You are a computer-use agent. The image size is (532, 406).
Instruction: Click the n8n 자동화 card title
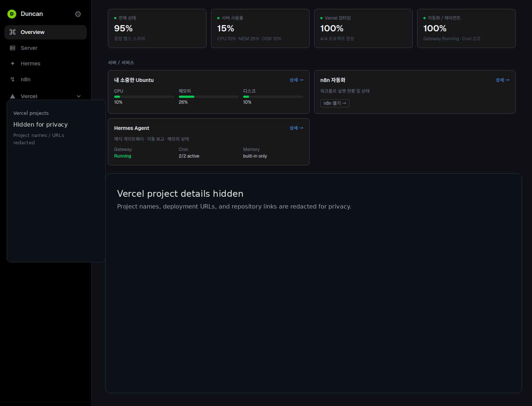click(332, 80)
